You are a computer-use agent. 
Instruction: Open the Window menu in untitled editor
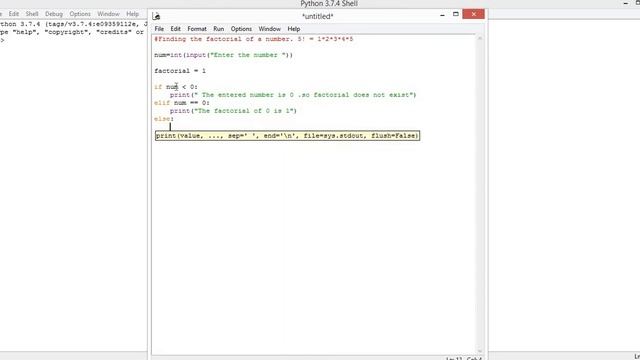[269, 29]
